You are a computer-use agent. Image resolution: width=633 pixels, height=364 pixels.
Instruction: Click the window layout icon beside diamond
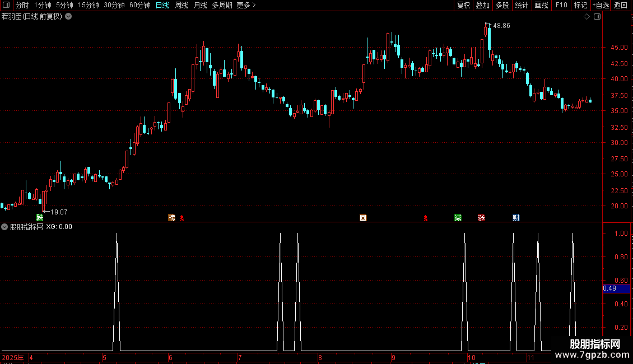coord(597,17)
